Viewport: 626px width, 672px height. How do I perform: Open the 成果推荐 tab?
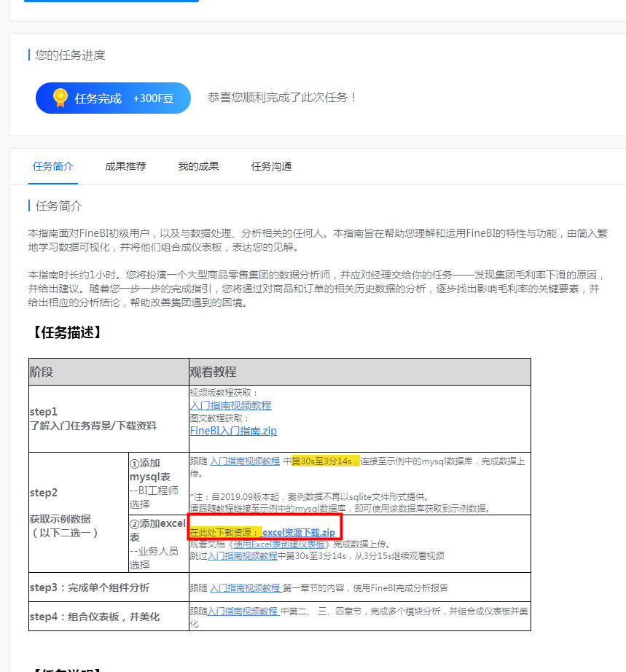click(125, 166)
